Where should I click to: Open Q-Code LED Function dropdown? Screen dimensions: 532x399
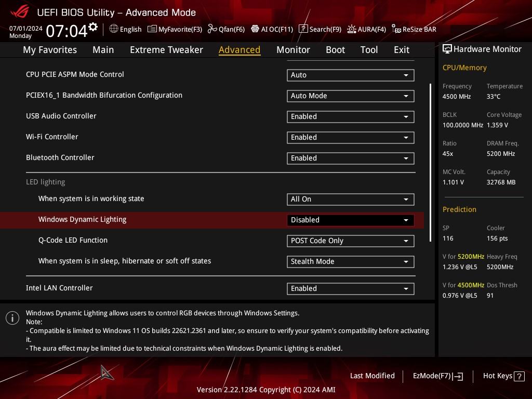[351, 241]
